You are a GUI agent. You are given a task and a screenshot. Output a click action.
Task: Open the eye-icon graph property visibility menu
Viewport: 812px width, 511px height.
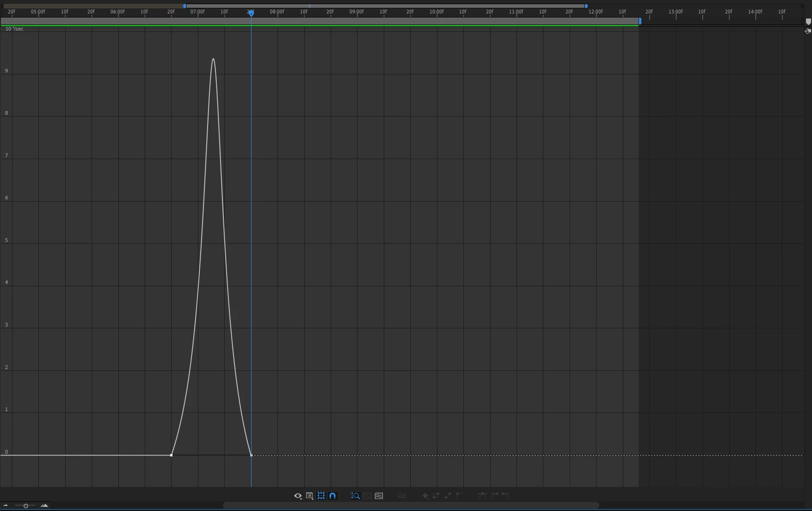(x=298, y=496)
